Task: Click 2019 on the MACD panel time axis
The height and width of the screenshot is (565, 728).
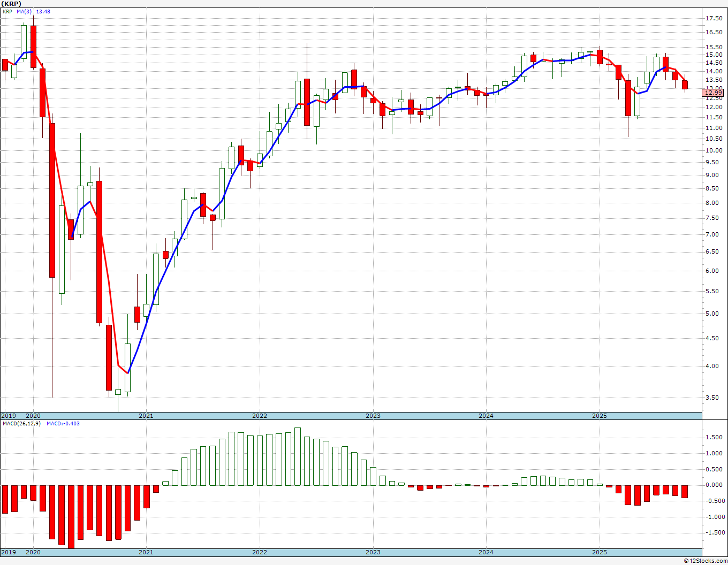Action: coord(8,552)
